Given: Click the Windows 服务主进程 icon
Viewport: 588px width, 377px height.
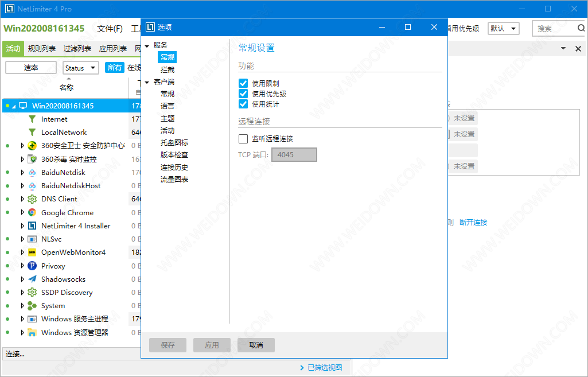Looking at the screenshot, I should click(x=32, y=319).
